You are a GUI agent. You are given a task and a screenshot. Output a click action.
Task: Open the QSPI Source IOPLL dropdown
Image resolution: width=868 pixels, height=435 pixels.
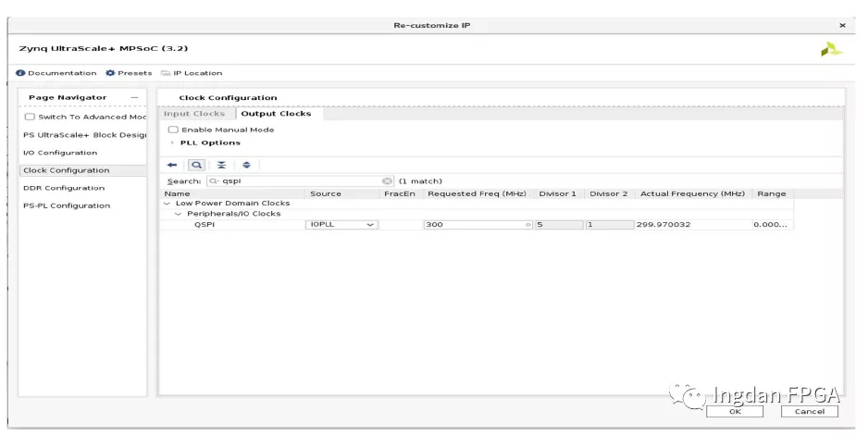click(x=341, y=225)
